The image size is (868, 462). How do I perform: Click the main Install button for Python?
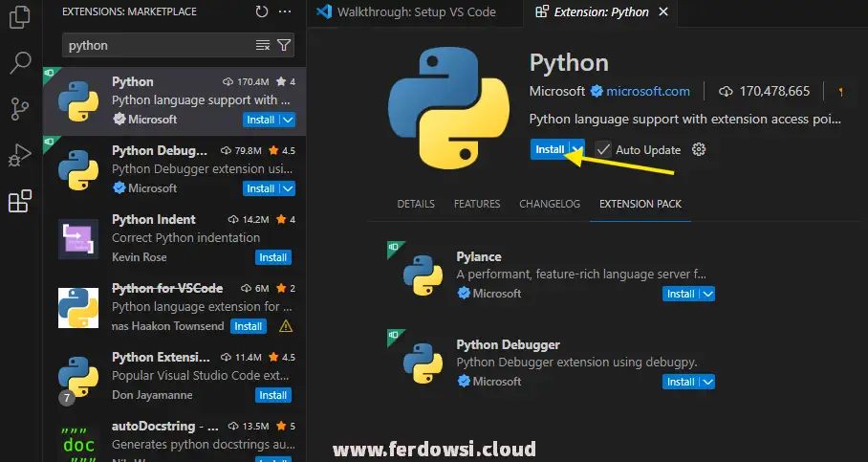tap(550, 149)
